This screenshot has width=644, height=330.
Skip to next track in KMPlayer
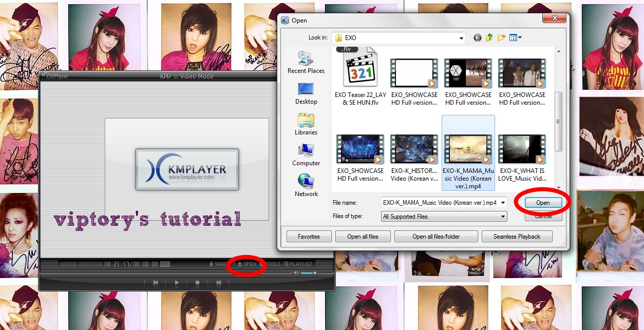218,282
